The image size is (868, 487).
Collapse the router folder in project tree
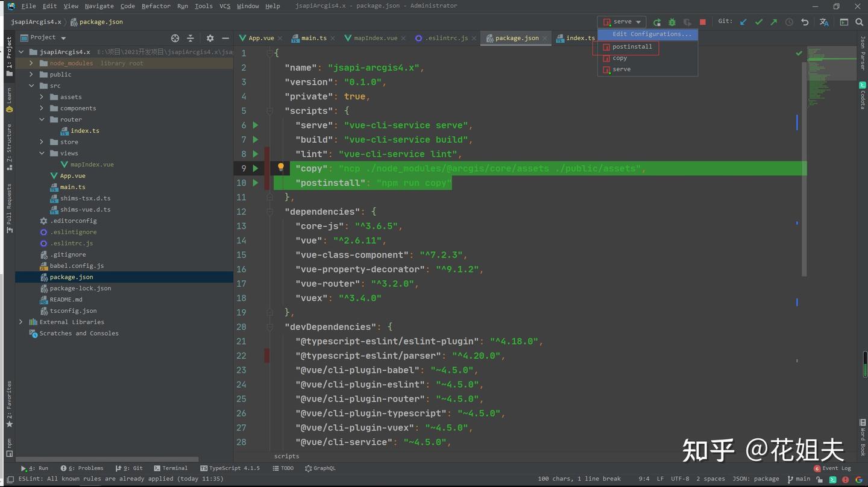[x=42, y=119]
